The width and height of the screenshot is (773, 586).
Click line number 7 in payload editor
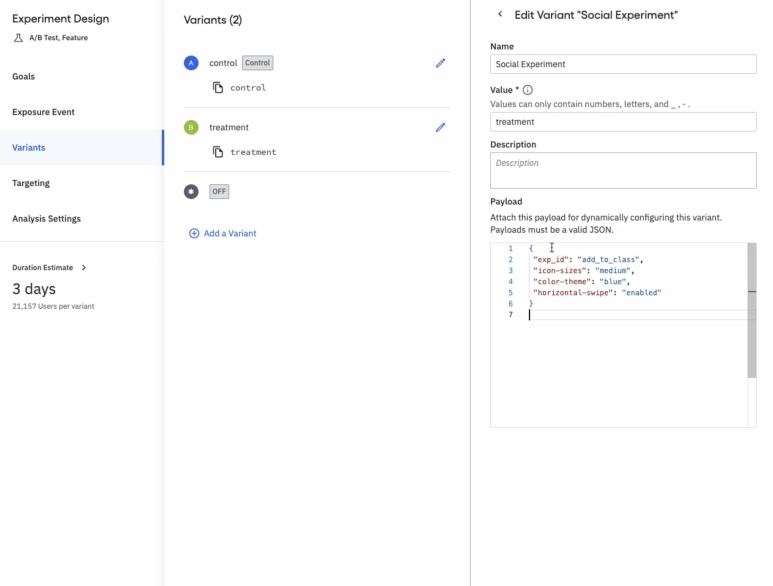pyautogui.click(x=510, y=315)
